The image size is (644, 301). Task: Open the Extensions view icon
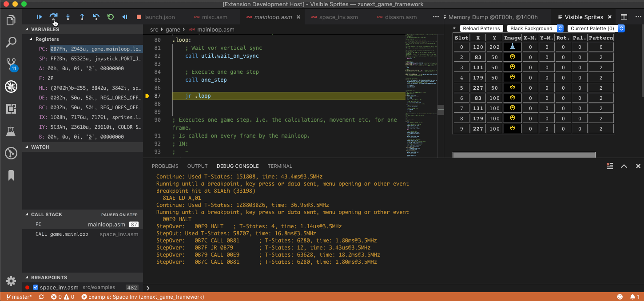click(11, 108)
